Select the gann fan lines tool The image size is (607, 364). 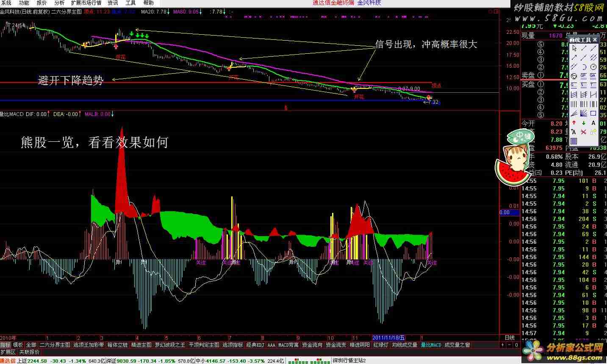tap(584, 113)
